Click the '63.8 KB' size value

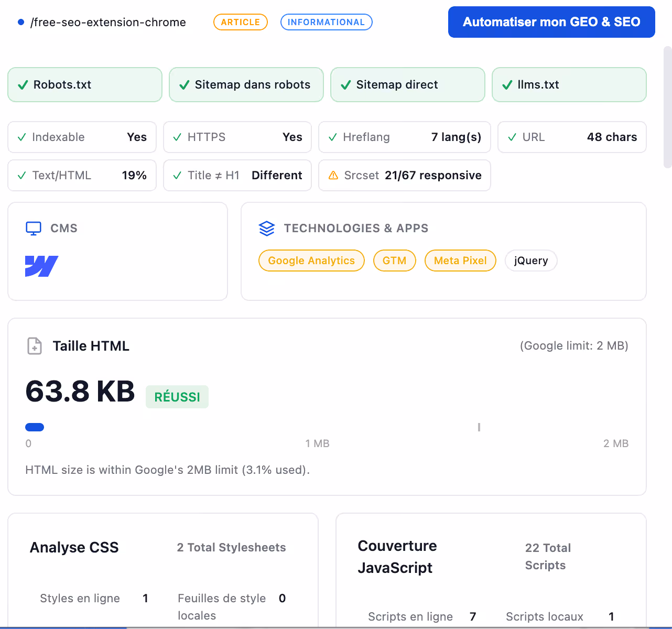click(x=80, y=392)
